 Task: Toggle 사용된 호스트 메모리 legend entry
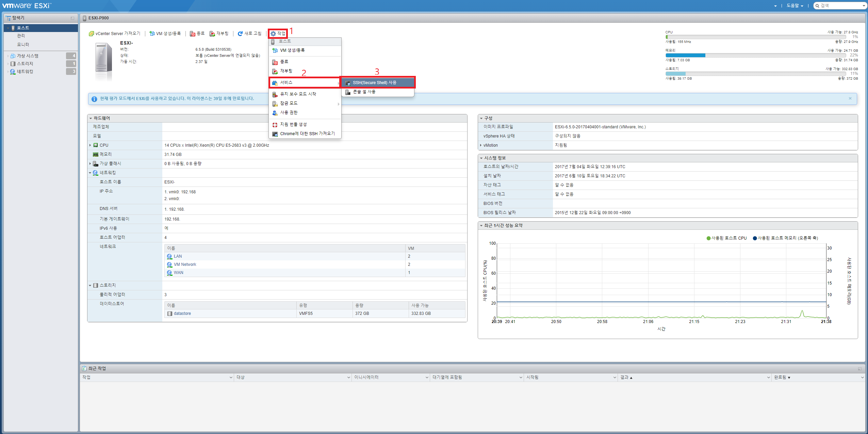(x=785, y=238)
